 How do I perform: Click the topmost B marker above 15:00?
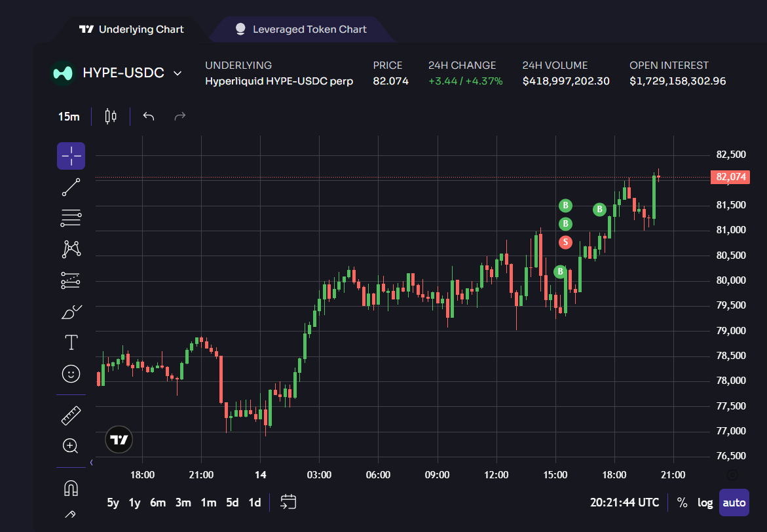click(565, 205)
